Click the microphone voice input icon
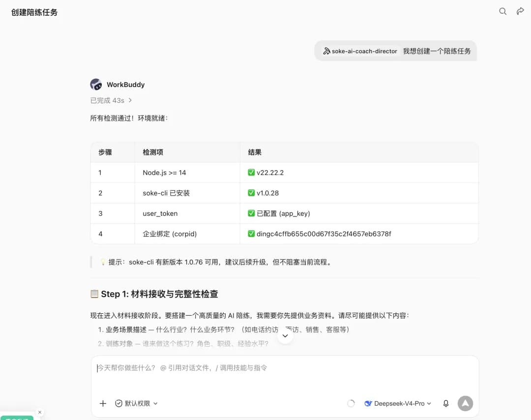The width and height of the screenshot is (531, 420). [446, 403]
